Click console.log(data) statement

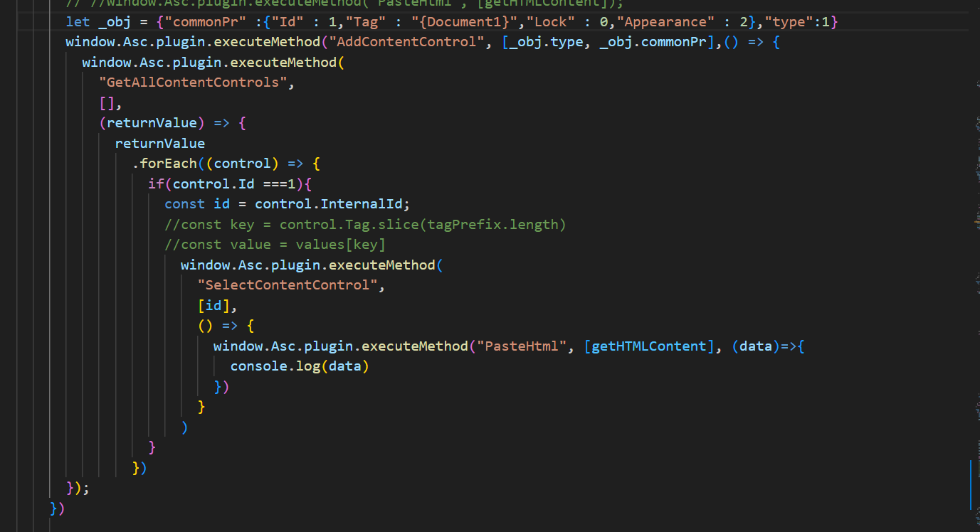pos(300,366)
